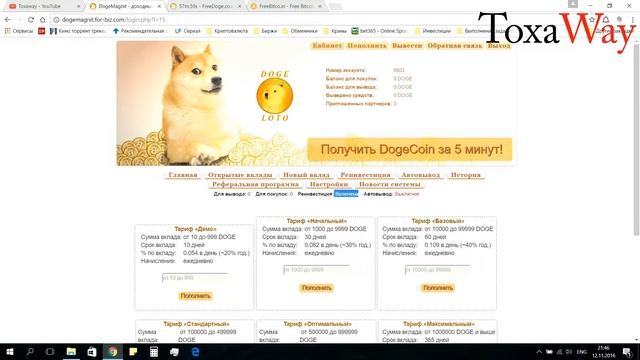This screenshot has height=360, width=640.
Task: Open the Реферальная программа section
Action: (x=255, y=184)
